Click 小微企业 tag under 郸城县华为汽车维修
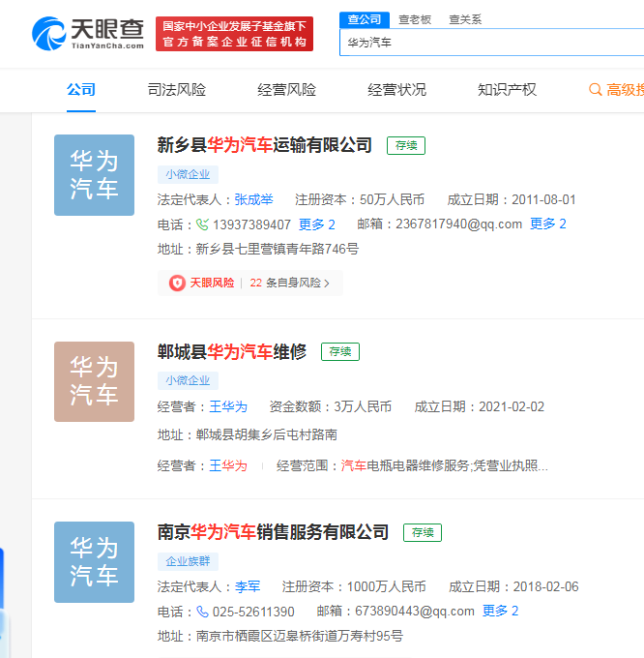The width and height of the screenshot is (644, 658). point(188,380)
